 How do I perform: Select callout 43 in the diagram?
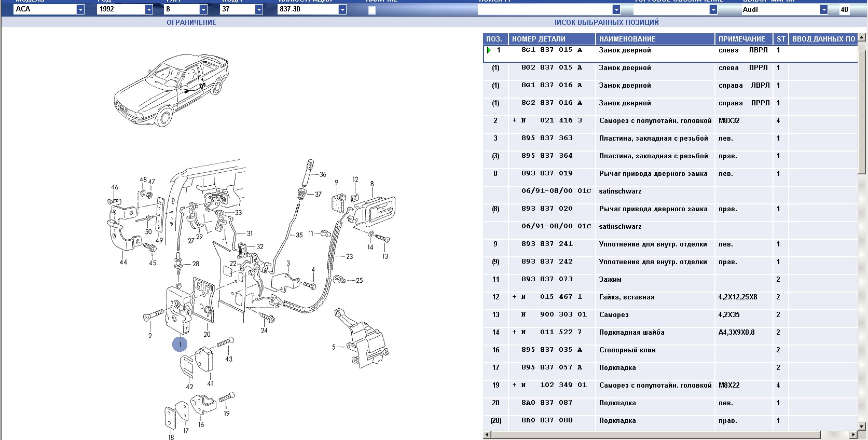[x=229, y=359]
